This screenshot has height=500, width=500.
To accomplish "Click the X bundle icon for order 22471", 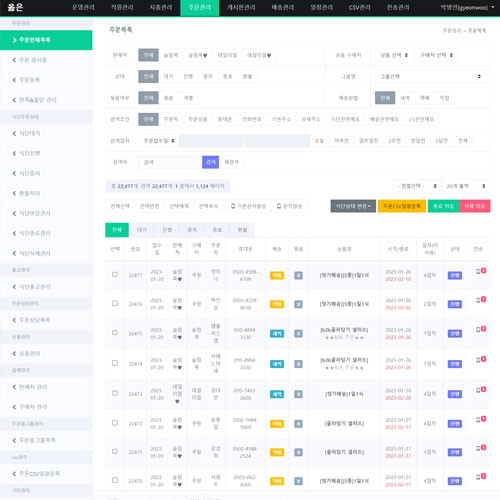I will click(x=298, y=452).
